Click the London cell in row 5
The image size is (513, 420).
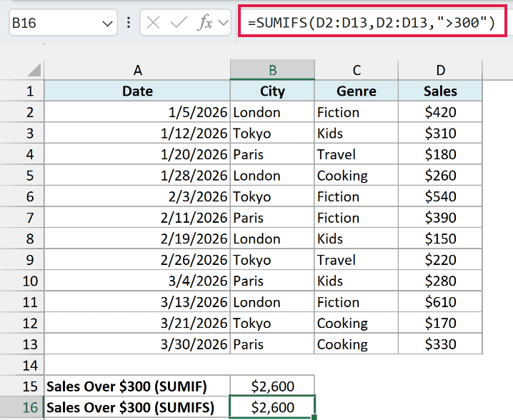[x=272, y=175]
